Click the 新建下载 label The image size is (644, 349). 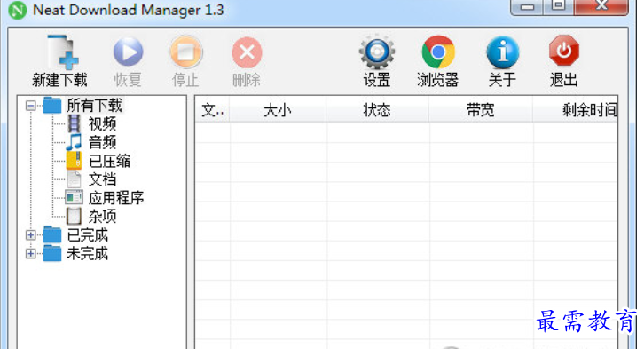[x=60, y=80]
